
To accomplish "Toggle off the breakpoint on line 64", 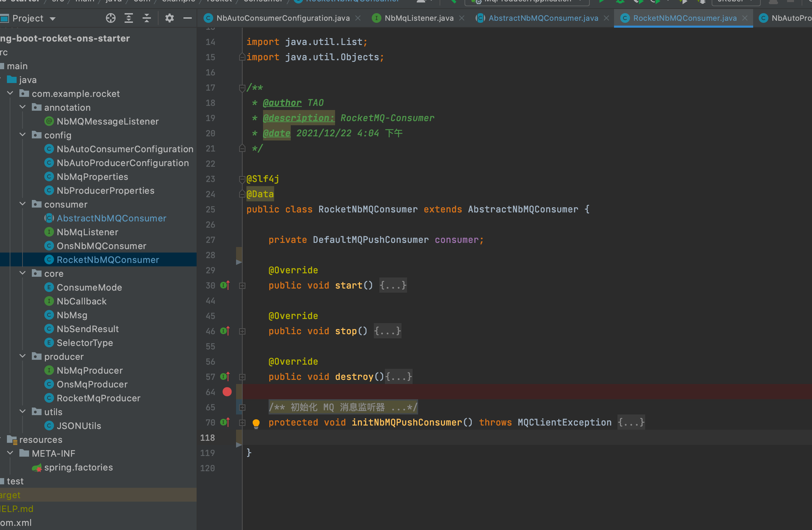I will click(227, 392).
